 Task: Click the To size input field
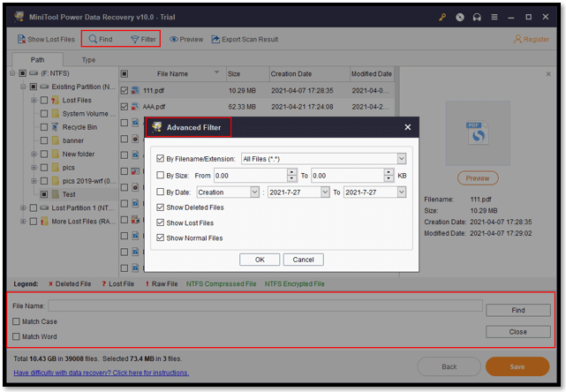click(x=348, y=176)
